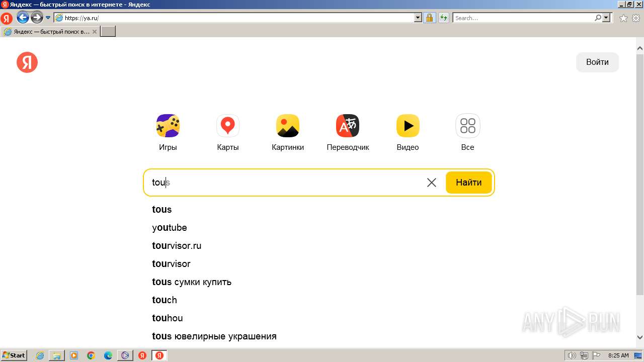This screenshot has width=644, height=362.
Task: Choose 'tous сумки купить' suggestion
Action: click(x=192, y=282)
